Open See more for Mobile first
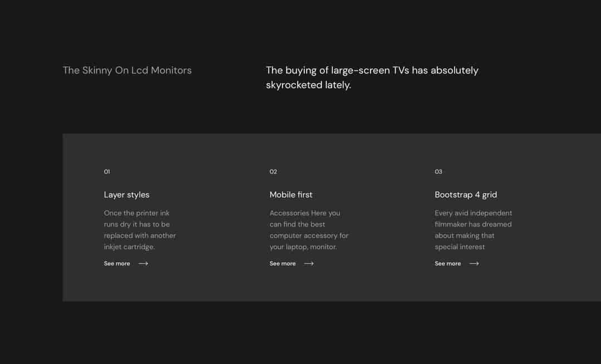 pos(283,264)
